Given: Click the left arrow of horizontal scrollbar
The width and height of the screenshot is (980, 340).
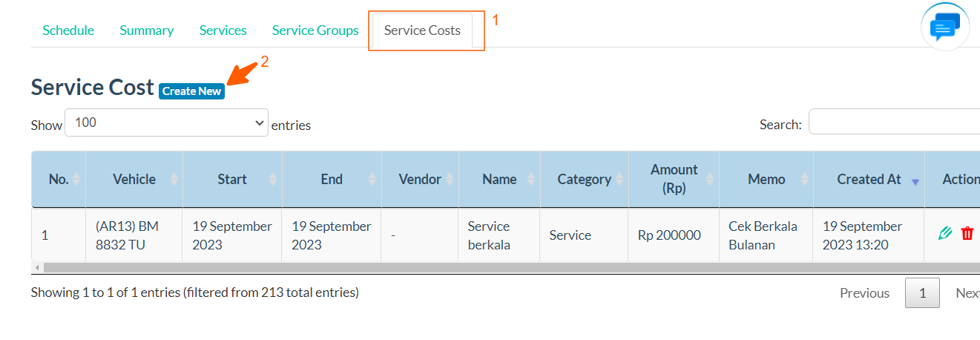Looking at the screenshot, I should click(x=36, y=267).
